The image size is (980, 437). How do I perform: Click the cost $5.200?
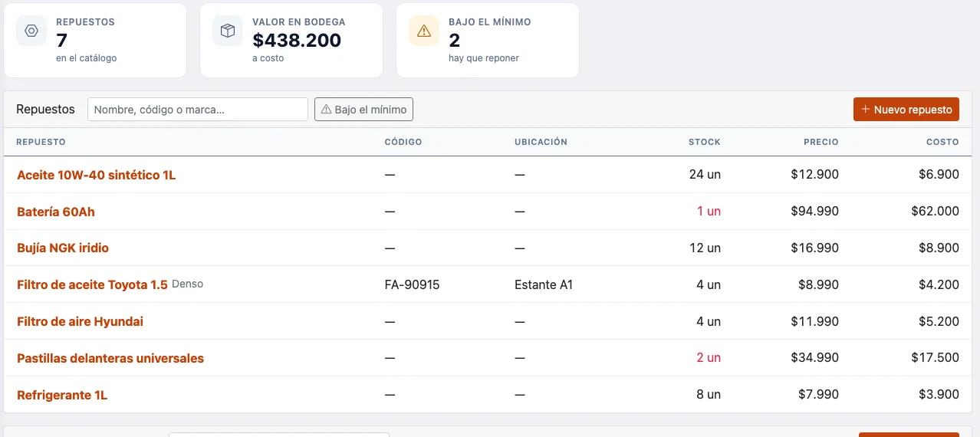pyautogui.click(x=939, y=321)
